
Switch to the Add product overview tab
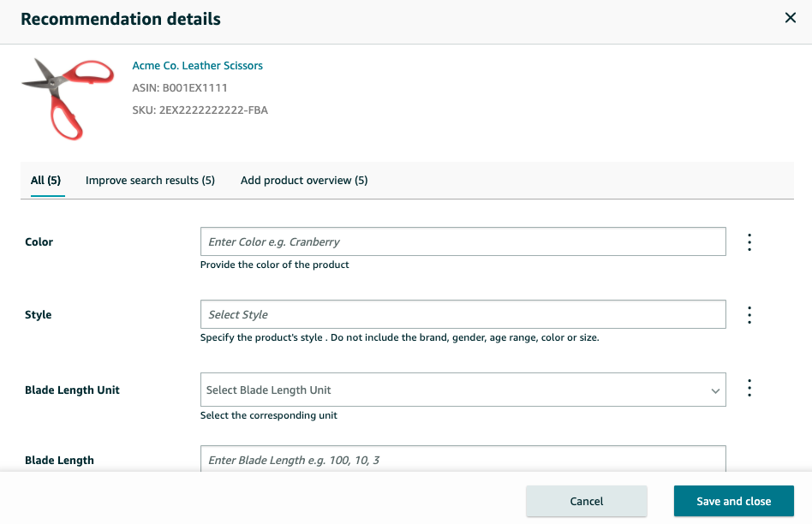pos(304,180)
